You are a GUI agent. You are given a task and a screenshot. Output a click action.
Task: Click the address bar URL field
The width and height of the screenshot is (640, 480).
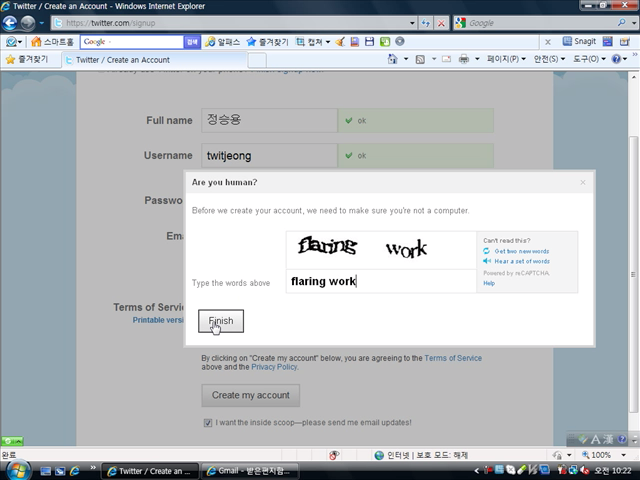pyautogui.click(x=231, y=23)
